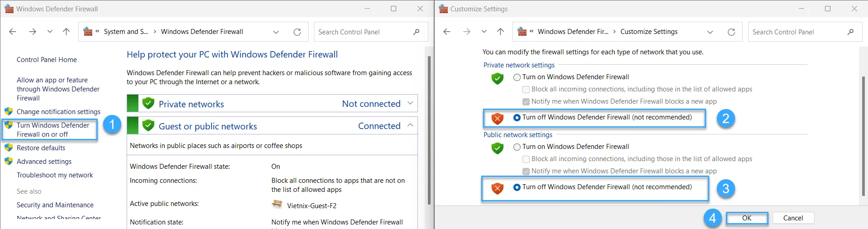
Task: Click OK to apply firewall settings
Action: pyautogui.click(x=747, y=218)
